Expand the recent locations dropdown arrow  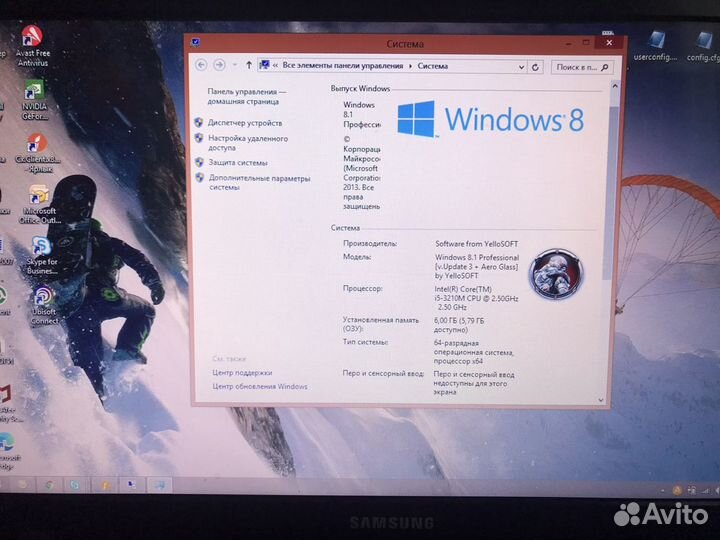coord(234,65)
